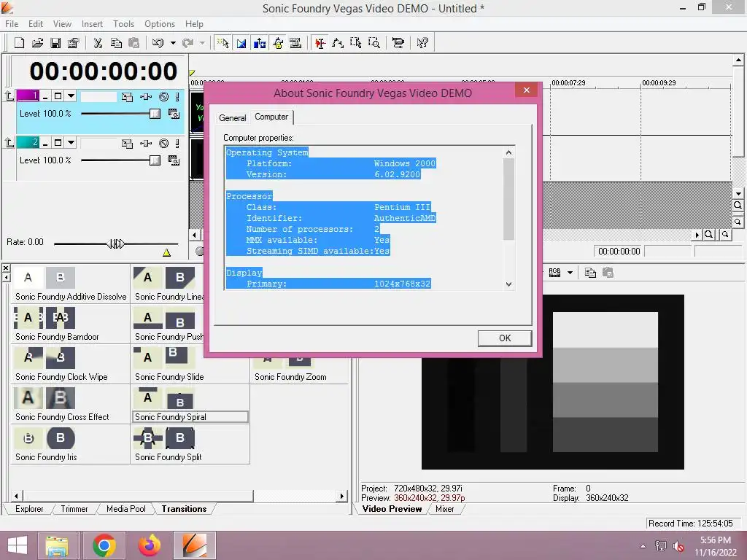Switch to the Media Pool tab
Screen dimensions: 747x560
point(125,509)
